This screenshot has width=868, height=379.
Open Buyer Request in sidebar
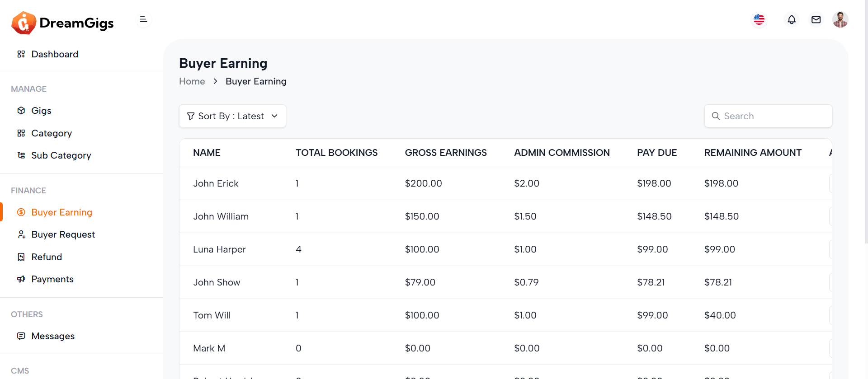(63, 234)
